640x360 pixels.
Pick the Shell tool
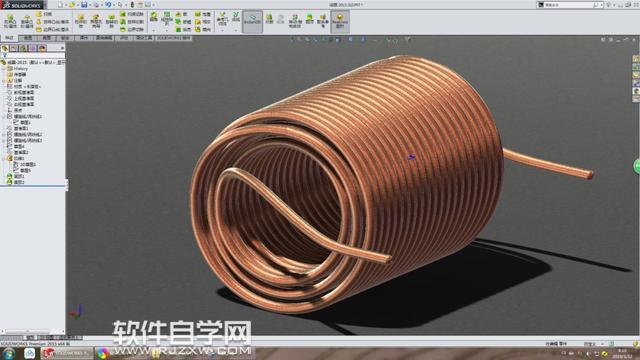point(182,29)
